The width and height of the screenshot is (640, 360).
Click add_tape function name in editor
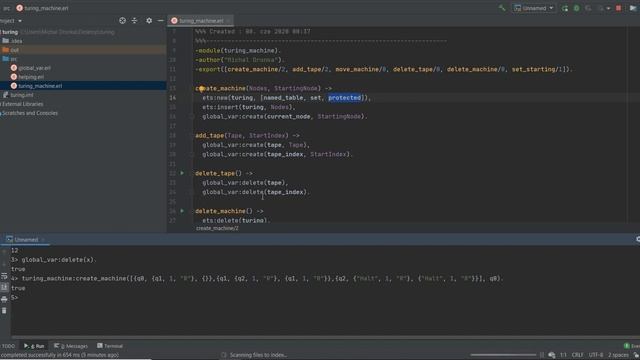click(x=209, y=136)
